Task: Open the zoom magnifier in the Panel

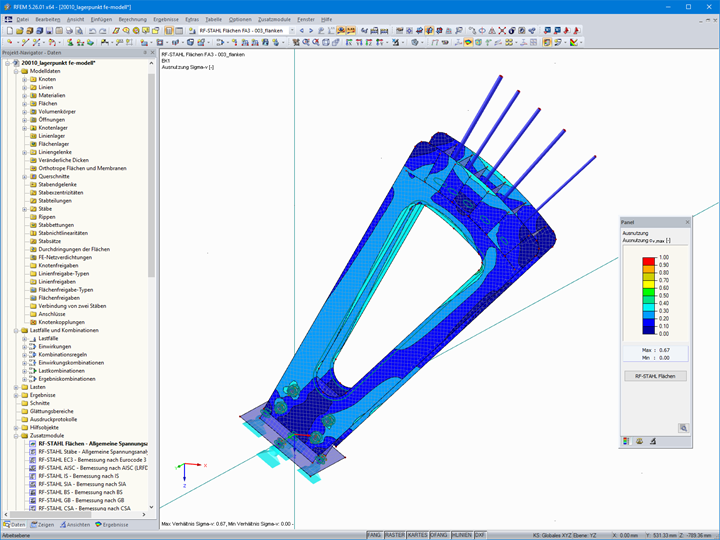Action: point(683,428)
